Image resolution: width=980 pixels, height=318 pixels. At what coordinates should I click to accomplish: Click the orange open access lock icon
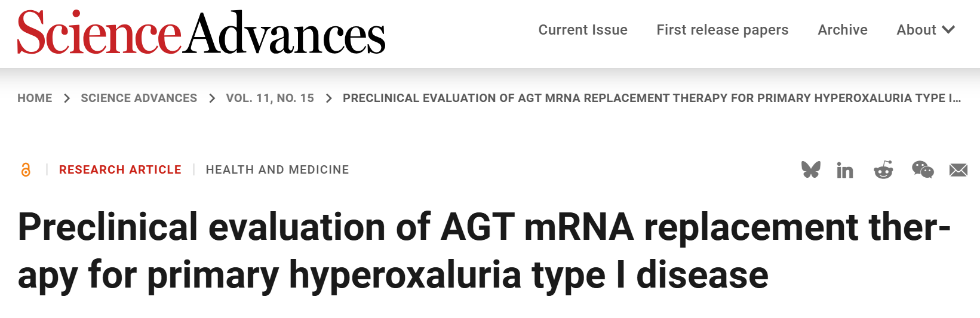point(26,170)
